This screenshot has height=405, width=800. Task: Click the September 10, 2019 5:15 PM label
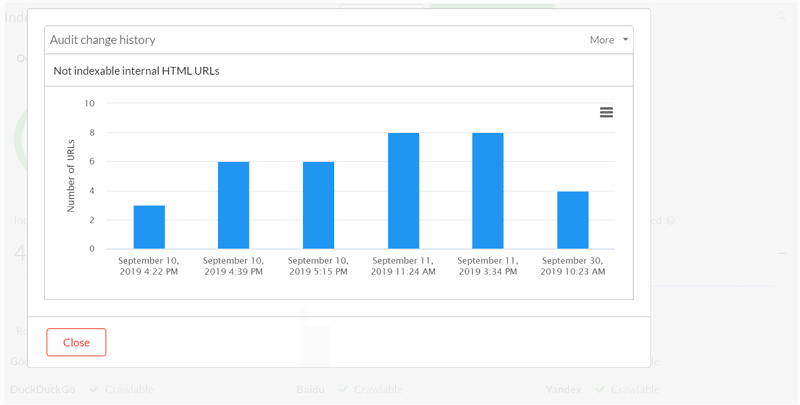click(x=318, y=266)
